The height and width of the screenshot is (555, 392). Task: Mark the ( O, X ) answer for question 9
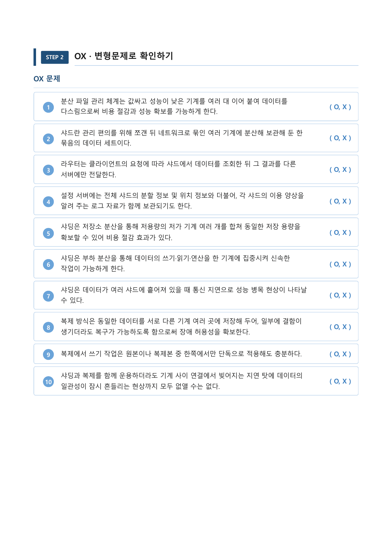[x=340, y=354]
